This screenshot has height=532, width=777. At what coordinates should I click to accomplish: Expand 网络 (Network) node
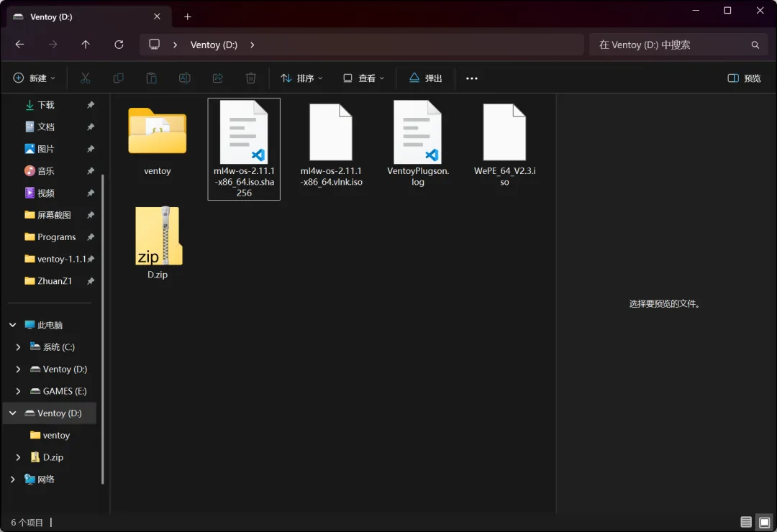pyautogui.click(x=13, y=479)
